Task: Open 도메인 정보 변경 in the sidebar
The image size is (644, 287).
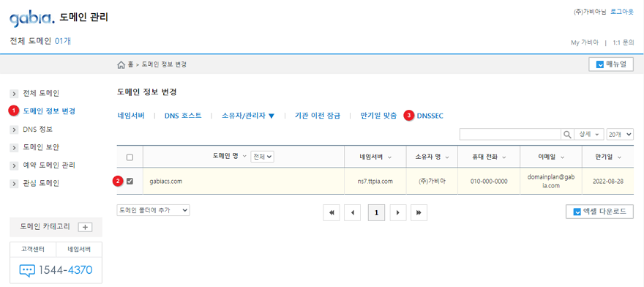Action: pyautogui.click(x=49, y=111)
